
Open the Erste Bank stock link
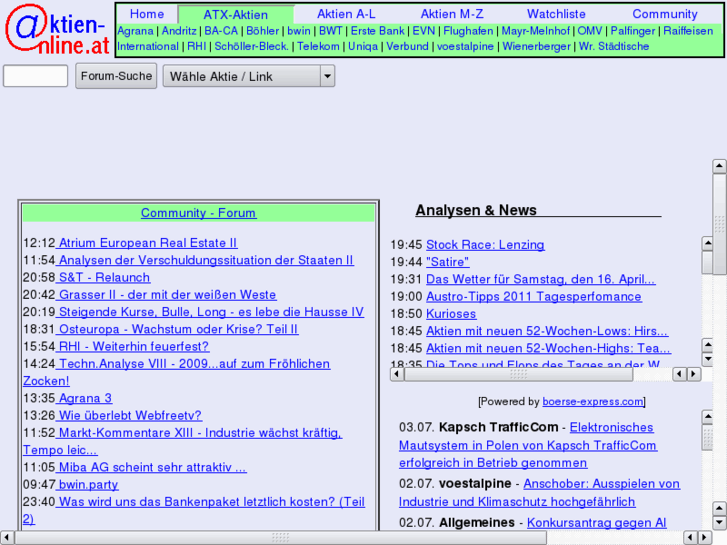pos(377,31)
